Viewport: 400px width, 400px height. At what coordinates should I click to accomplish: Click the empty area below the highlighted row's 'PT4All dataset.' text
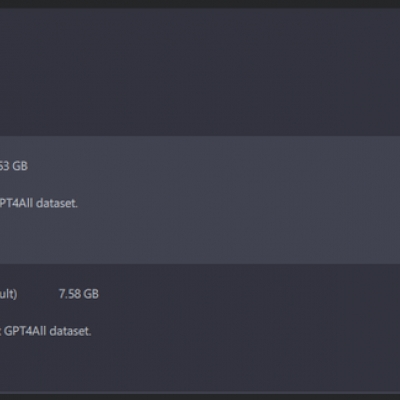[x=200, y=237]
